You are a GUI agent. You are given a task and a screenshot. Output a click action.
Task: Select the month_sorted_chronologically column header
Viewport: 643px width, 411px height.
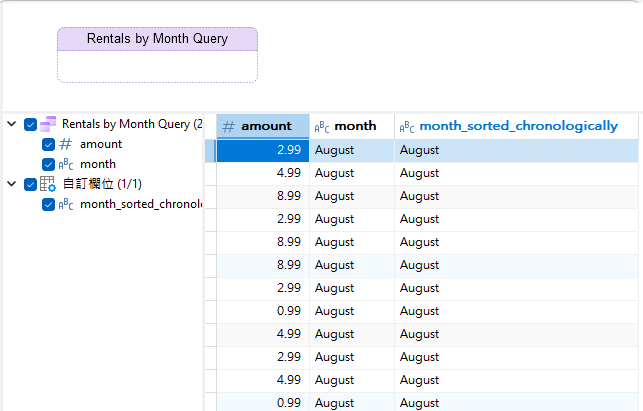click(x=516, y=126)
